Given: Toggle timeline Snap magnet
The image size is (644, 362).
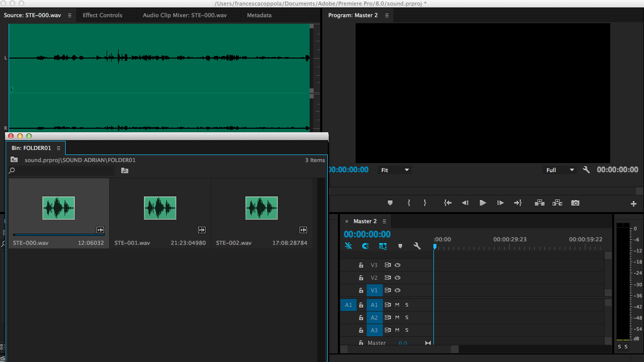Looking at the screenshot, I should coord(365,246).
